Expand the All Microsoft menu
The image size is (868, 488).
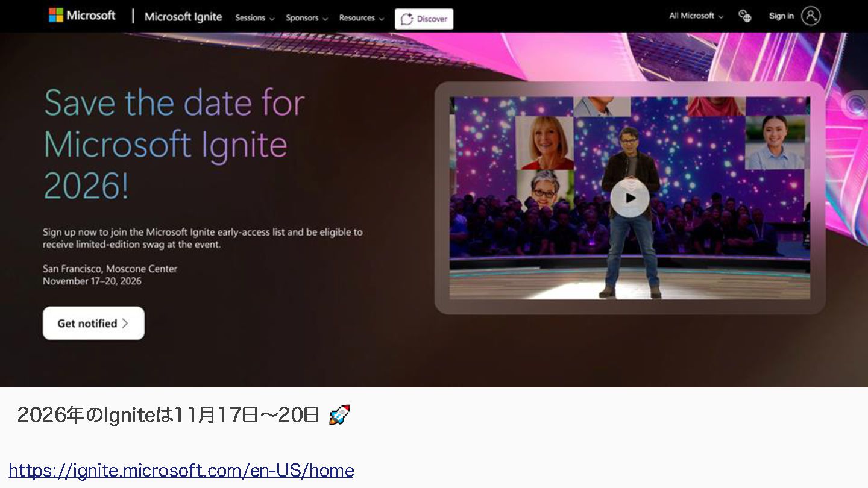[696, 16]
